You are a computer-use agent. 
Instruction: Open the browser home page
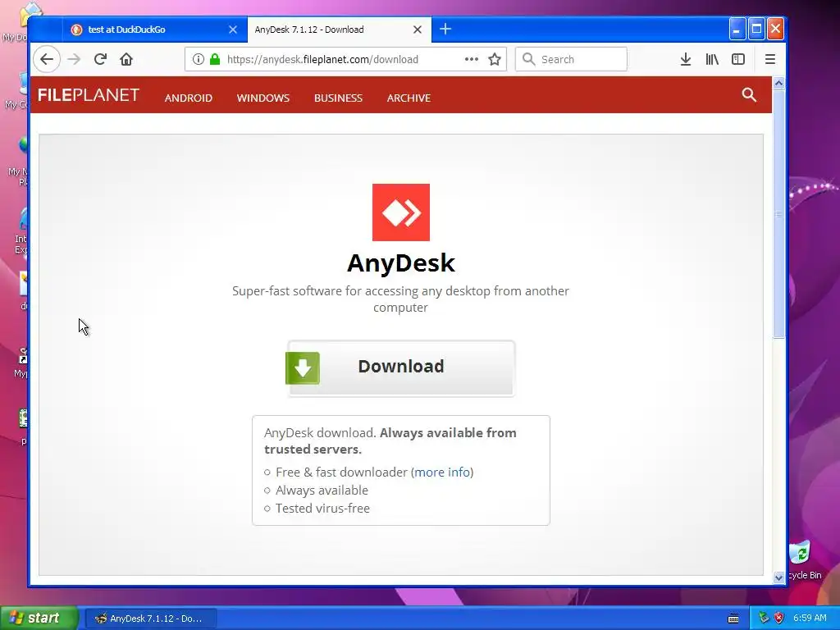coord(126,59)
